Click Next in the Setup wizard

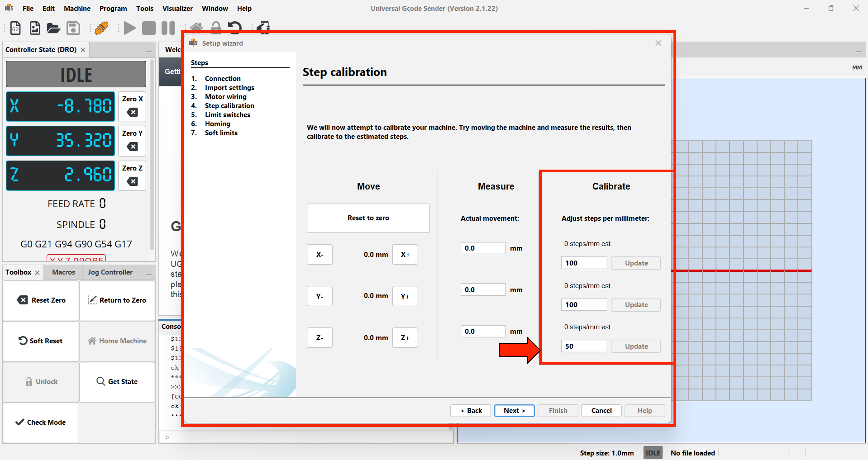514,411
